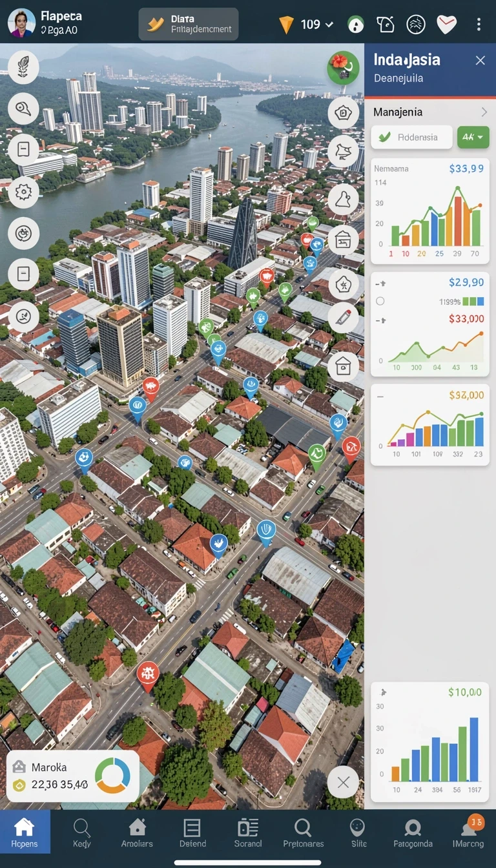Image resolution: width=496 pixels, height=868 pixels.
Task: Click the bottom-most left sidebar clock-face icon
Action: pos(23,316)
